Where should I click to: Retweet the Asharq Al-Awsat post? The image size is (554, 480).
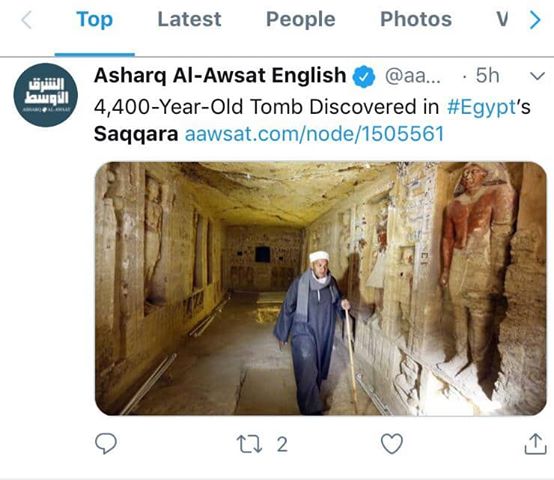pyautogui.click(x=249, y=444)
